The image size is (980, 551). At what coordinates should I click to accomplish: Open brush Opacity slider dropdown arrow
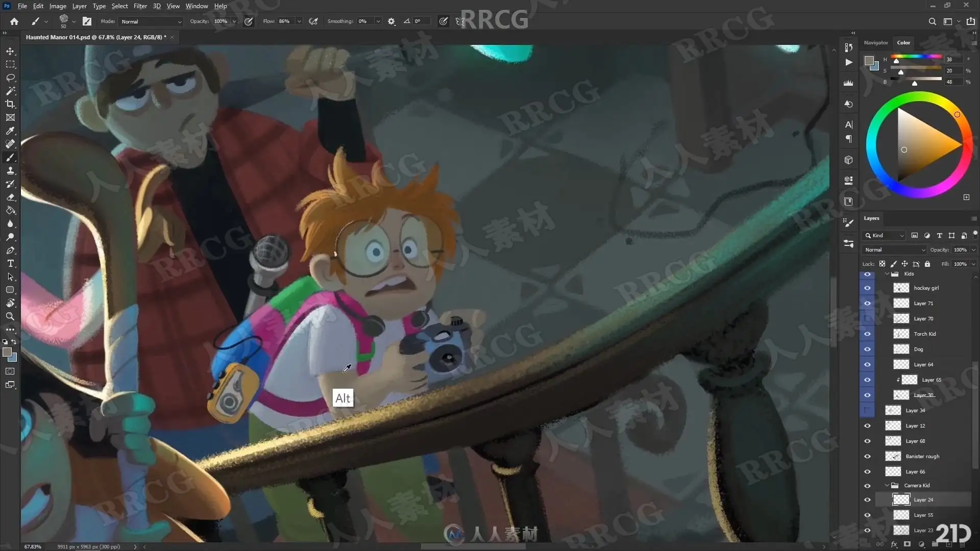tap(234, 21)
